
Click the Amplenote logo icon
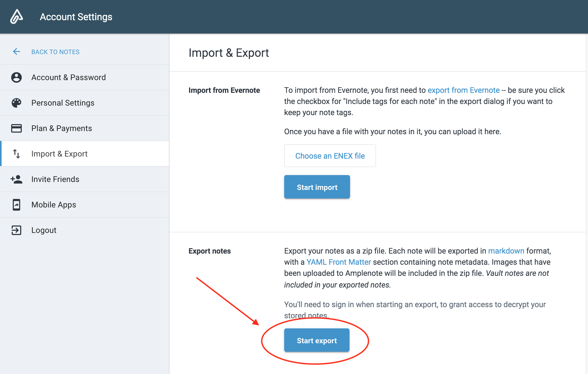[16, 16]
